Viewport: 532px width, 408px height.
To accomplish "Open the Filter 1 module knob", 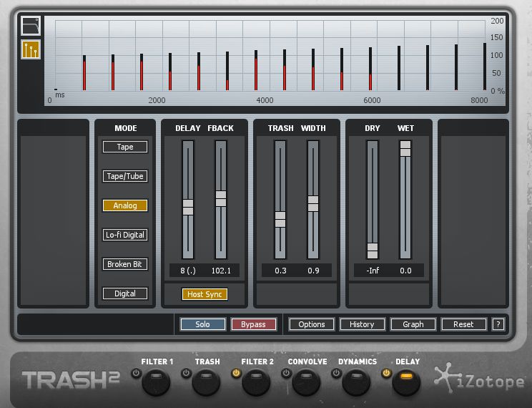I will click(156, 382).
